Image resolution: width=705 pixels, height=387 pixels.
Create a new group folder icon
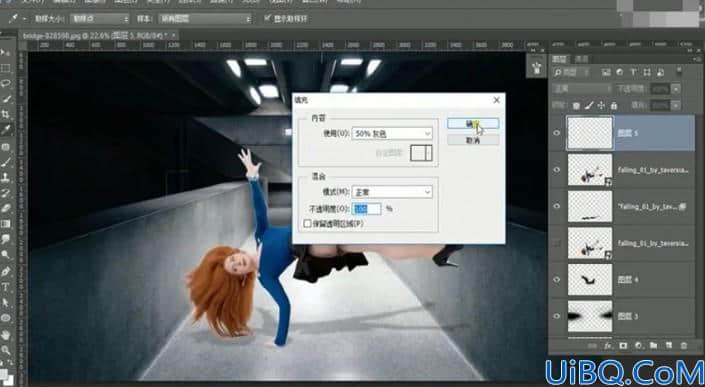653,346
